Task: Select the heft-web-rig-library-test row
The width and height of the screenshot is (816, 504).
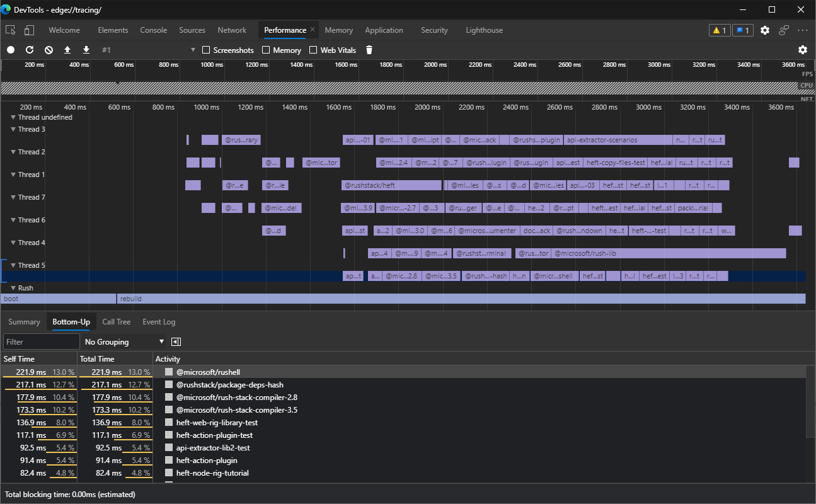Action: [403, 422]
